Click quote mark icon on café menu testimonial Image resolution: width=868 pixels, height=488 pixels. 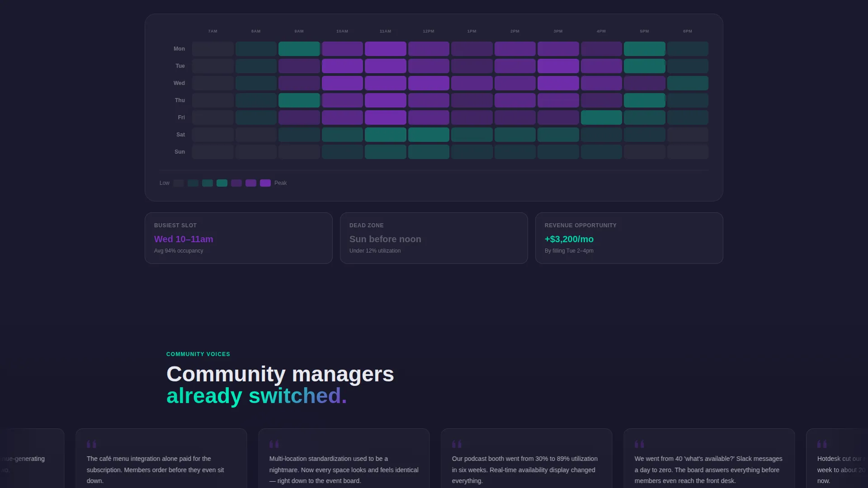[x=91, y=444]
